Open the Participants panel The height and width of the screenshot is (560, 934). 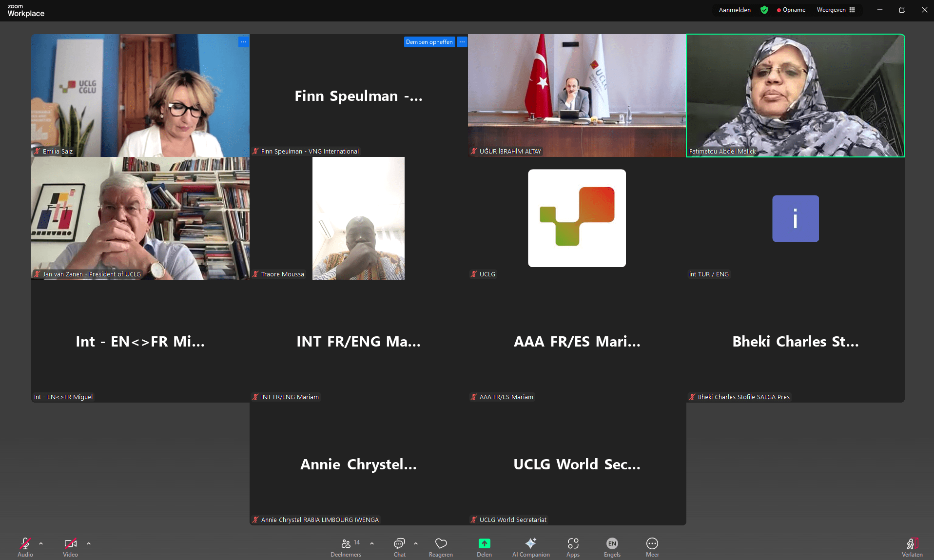346,547
